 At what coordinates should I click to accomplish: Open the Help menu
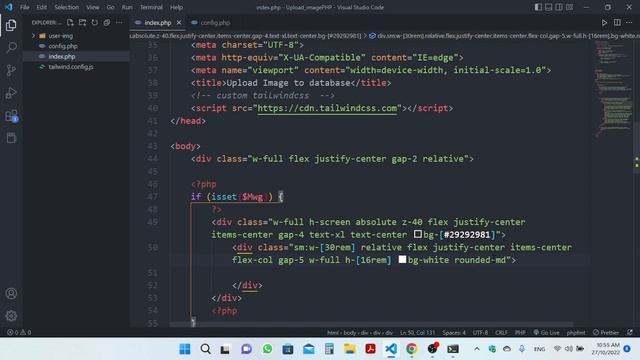point(176,7)
